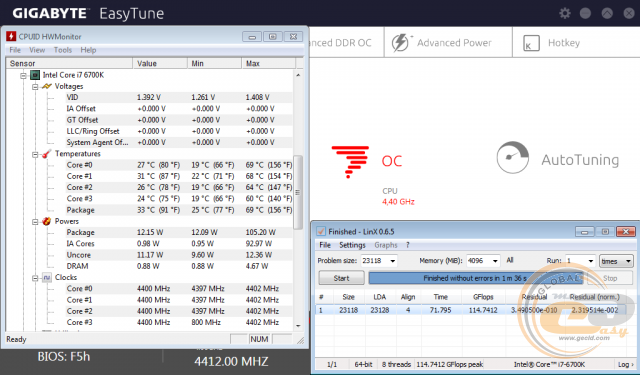This screenshot has width=640, height=375.
Task: Select the Package temperature row
Action: point(178,210)
